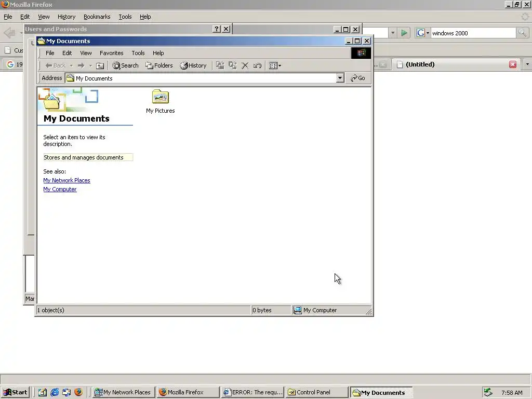532x399 pixels.
Task: Open Firefox's Edit menu
Action: click(25, 17)
